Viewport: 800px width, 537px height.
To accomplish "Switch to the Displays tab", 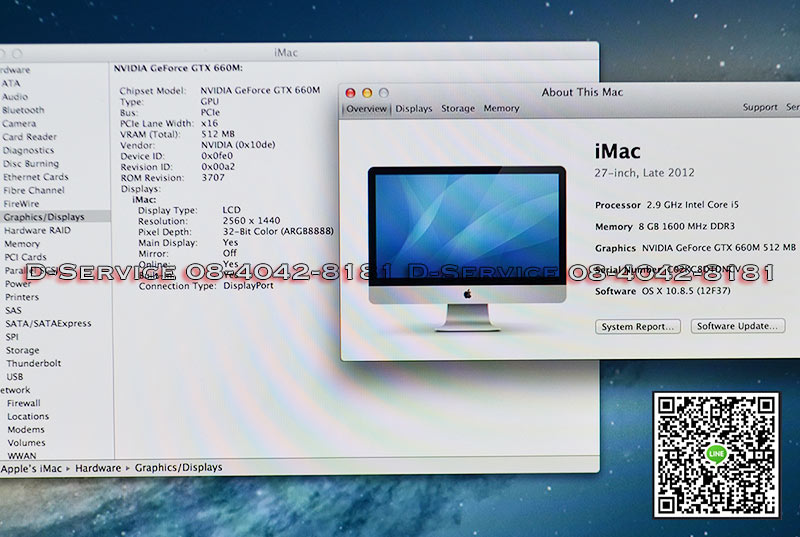I will pos(414,109).
